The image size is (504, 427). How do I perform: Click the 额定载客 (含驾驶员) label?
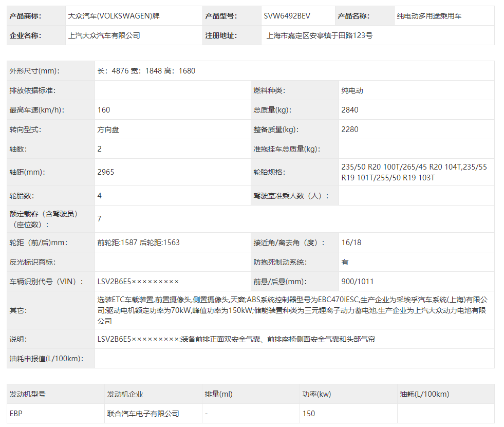pyautogui.click(x=44, y=219)
